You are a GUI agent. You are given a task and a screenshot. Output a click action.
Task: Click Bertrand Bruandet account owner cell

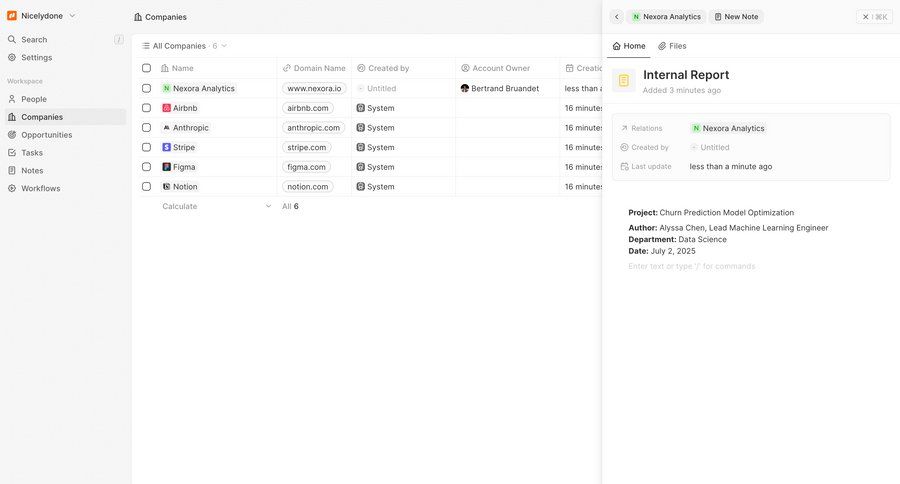[x=507, y=88]
